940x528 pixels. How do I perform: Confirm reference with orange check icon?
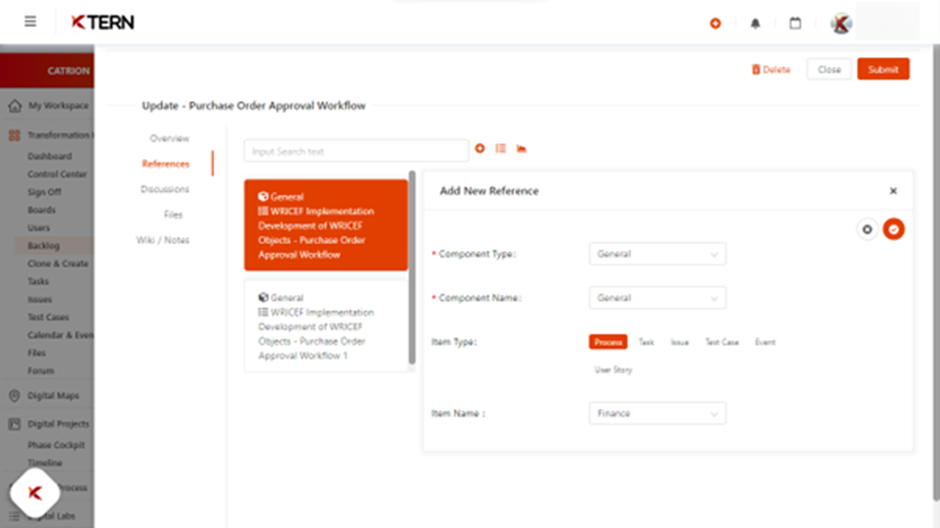[x=893, y=229]
